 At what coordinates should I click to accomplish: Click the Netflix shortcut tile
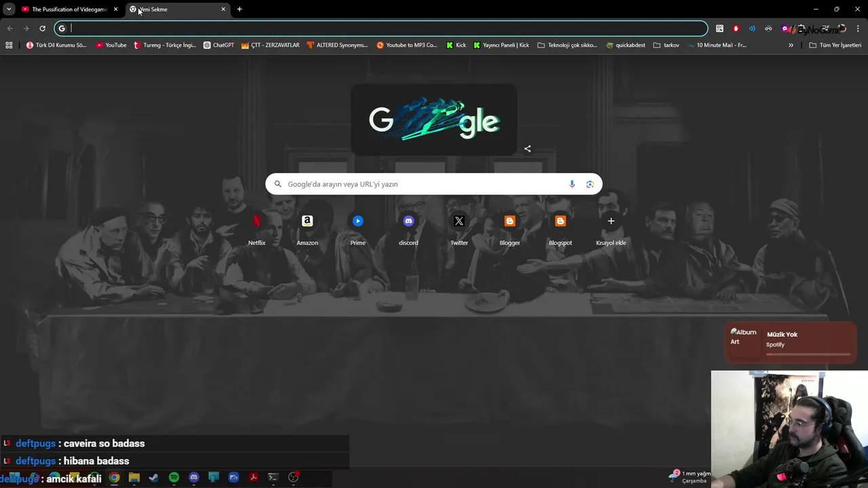click(x=257, y=229)
